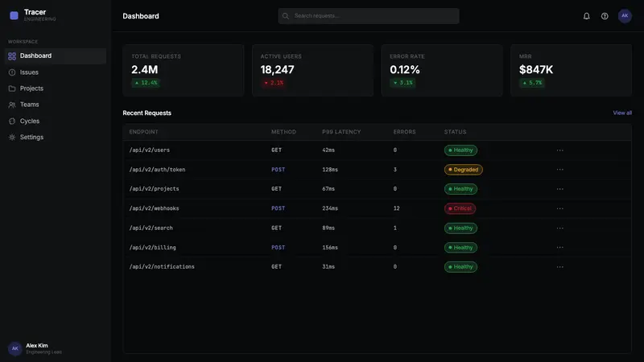Click the Total Requests 2.4M value
Image resolution: width=644 pixels, height=362 pixels.
[145, 70]
